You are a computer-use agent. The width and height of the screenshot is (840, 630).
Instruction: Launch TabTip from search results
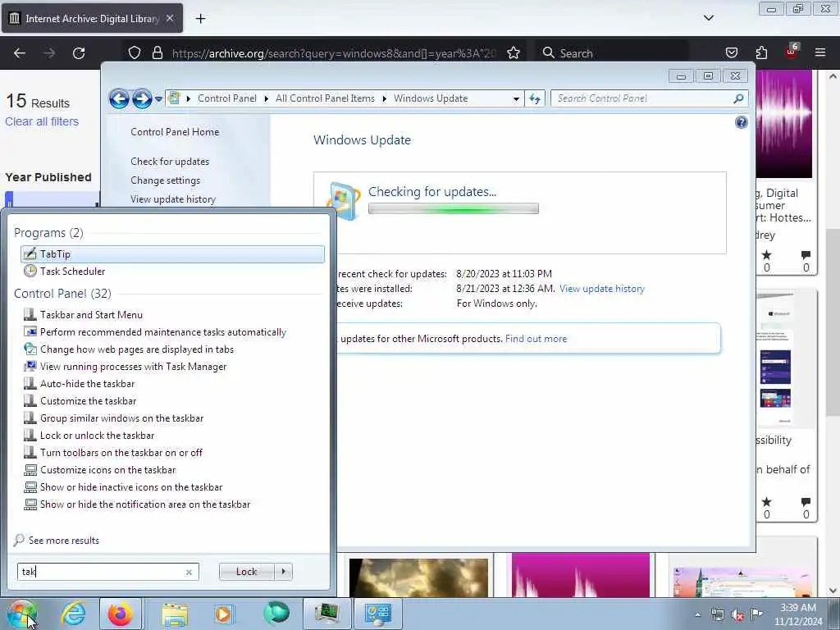(x=172, y=254)
